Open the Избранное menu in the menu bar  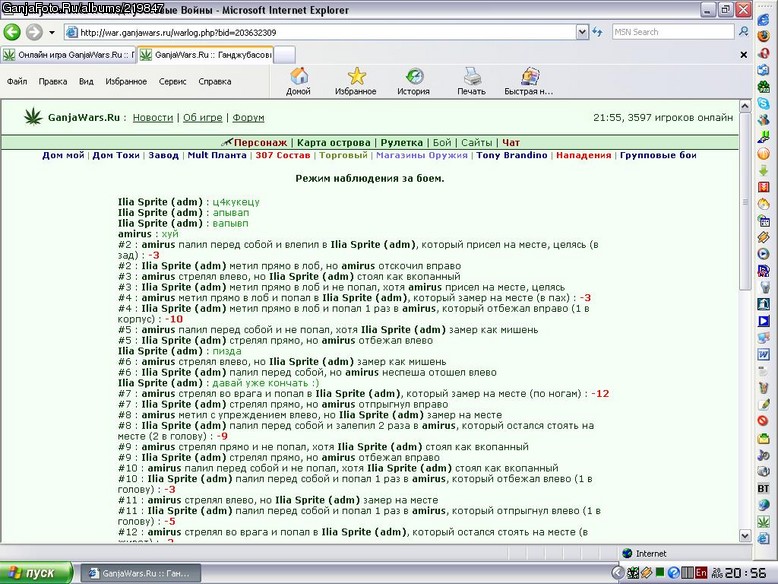tap(126, 81)
